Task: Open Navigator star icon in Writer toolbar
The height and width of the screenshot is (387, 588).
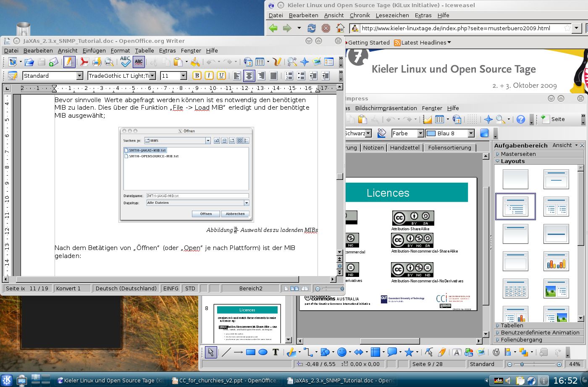Action: (304, 62)
